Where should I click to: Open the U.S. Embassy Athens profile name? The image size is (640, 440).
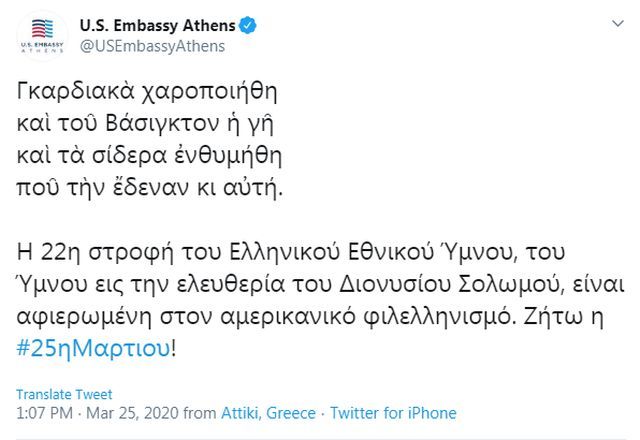156,25
